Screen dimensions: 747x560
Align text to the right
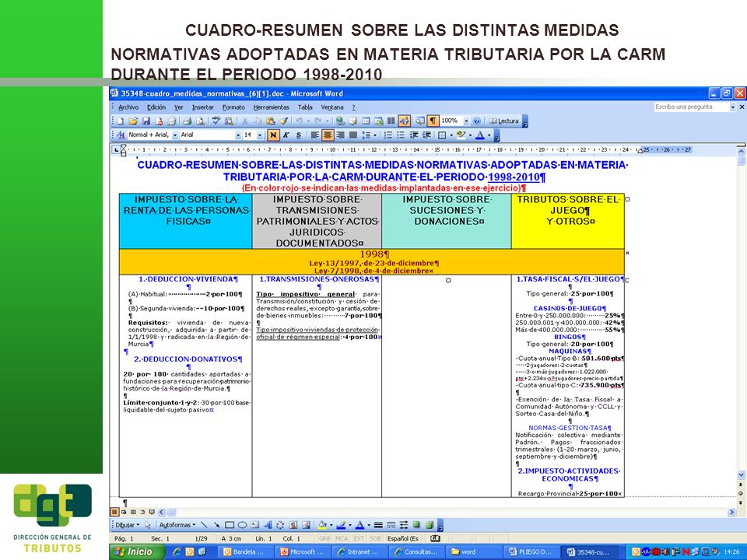(340, 135)
